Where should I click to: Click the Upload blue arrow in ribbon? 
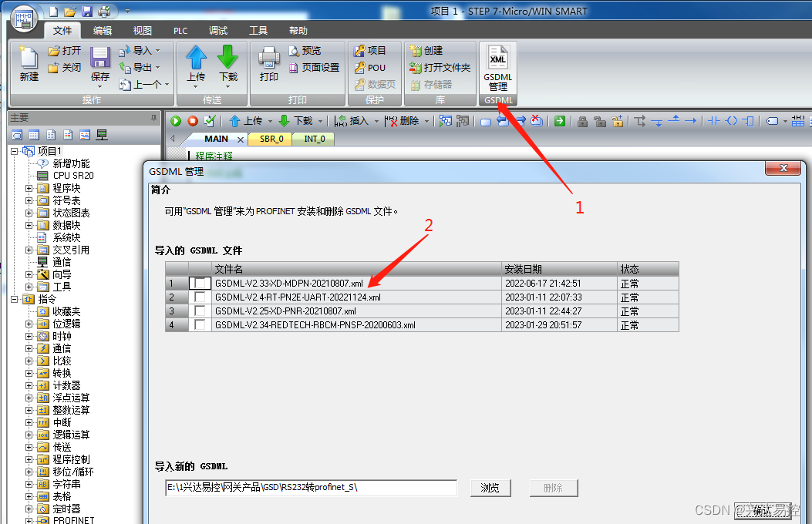(197, 57)
